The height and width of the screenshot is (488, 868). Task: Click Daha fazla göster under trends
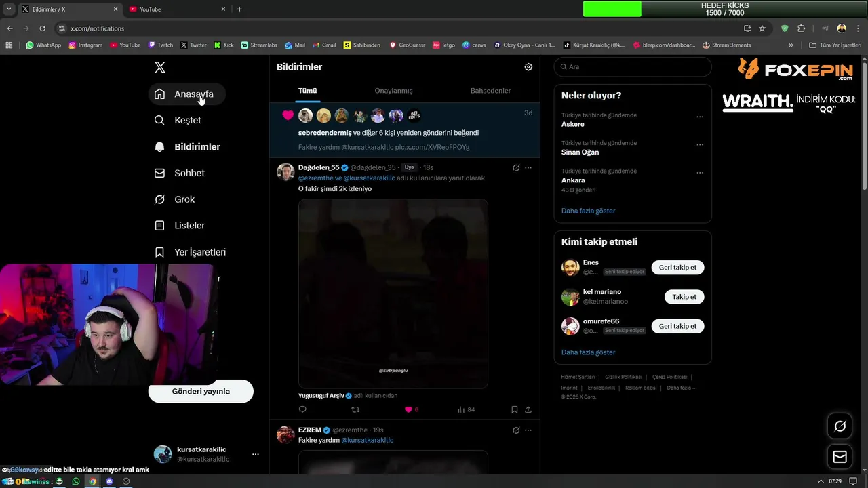click(x=589, y=211)
